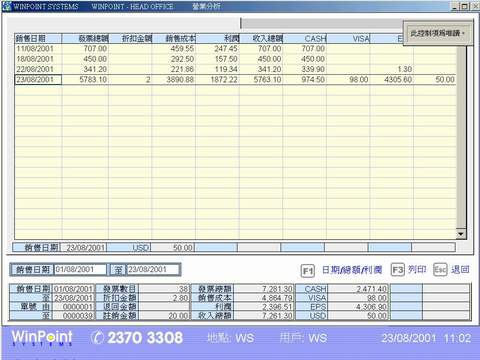Click the Esc exit key icon

coord(440,270)
